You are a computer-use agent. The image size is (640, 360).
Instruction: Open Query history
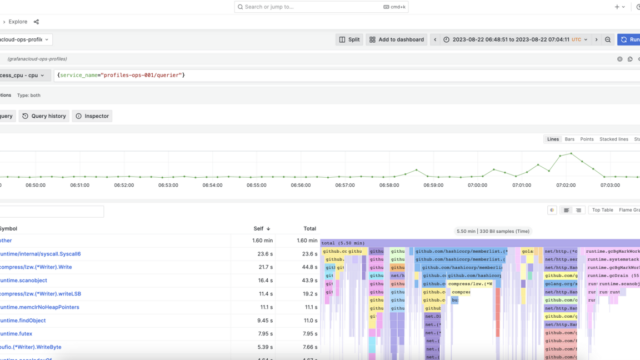pos(44,116)
